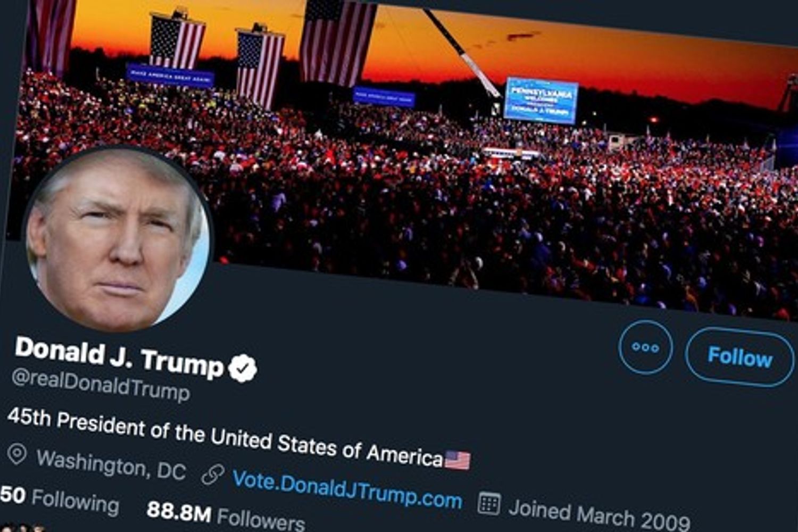Image resolution: width=798 pixels, height=532 pixels.
Task: Click the calendar icon beside join date
Action: (x=488, y=503)
